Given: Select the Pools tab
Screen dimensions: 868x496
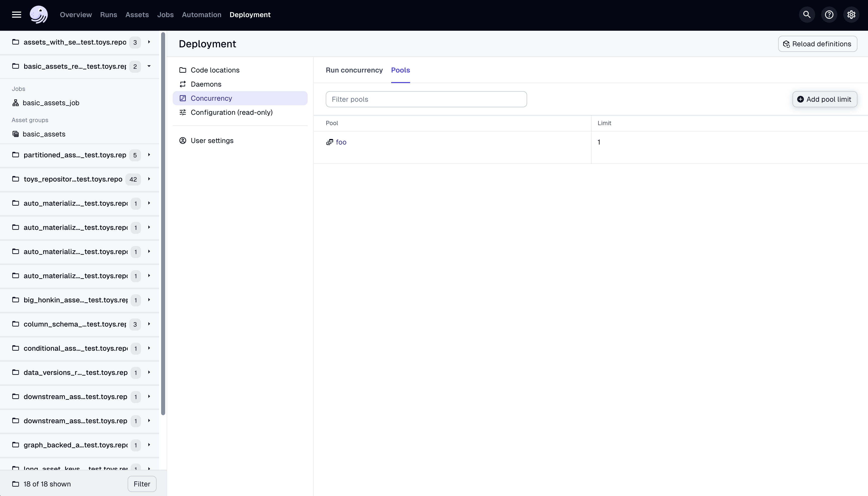Looking at the screenshot, I should click(400, 70).
